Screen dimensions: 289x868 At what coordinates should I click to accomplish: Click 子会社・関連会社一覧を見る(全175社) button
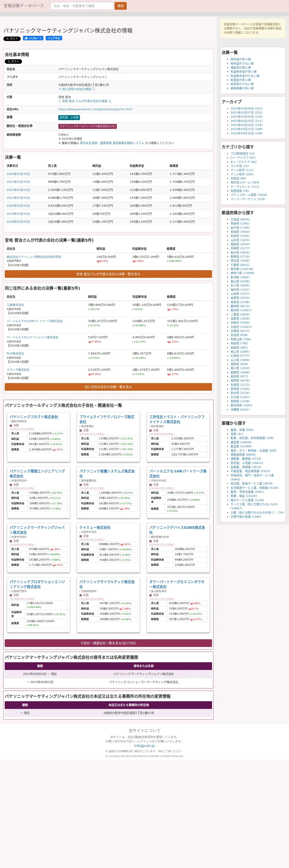pos(108,643)
